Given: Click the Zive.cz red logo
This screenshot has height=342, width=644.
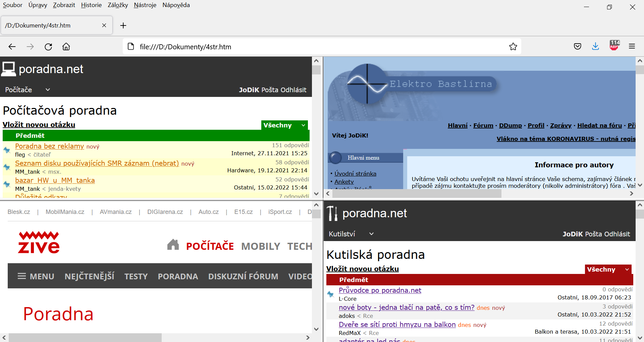Looking at the screenshot, I should point(39,242).
